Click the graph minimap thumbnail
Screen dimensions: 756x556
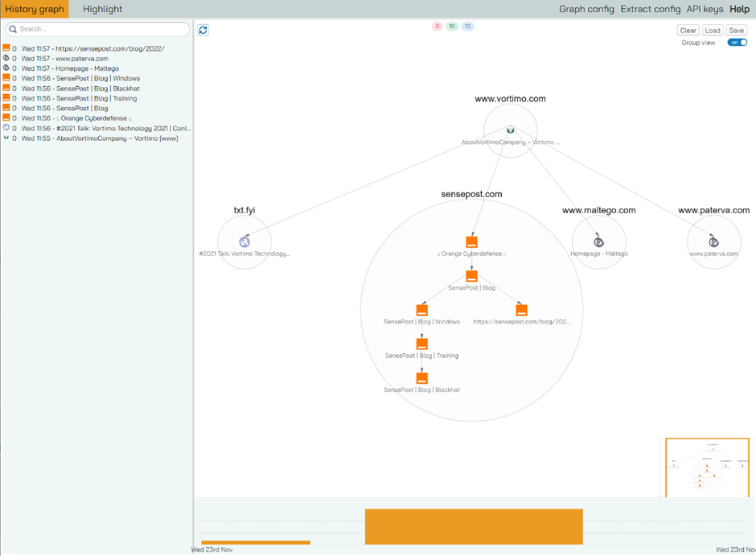coord(707,467)
